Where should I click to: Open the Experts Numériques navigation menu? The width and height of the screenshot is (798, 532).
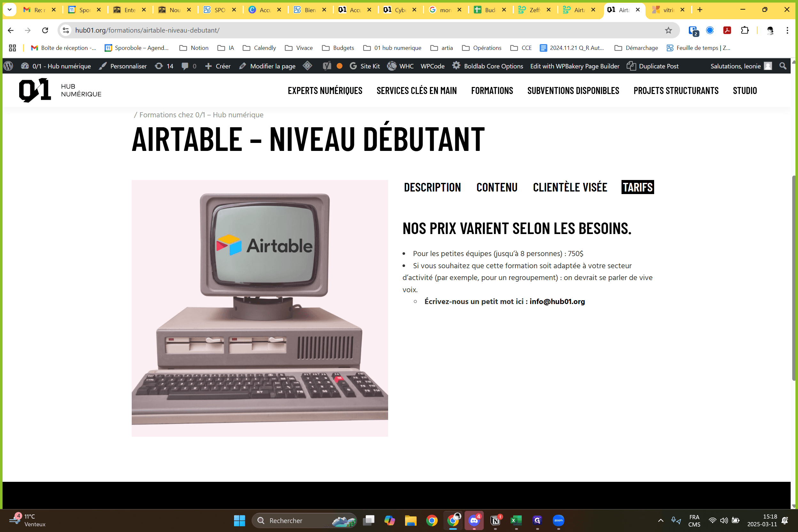[325, 90]
